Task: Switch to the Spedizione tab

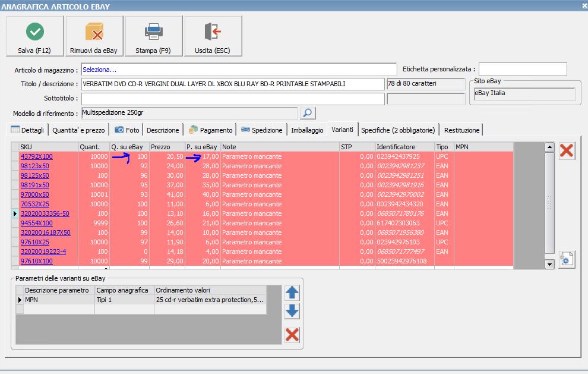Action: click(x=261, y=130)
